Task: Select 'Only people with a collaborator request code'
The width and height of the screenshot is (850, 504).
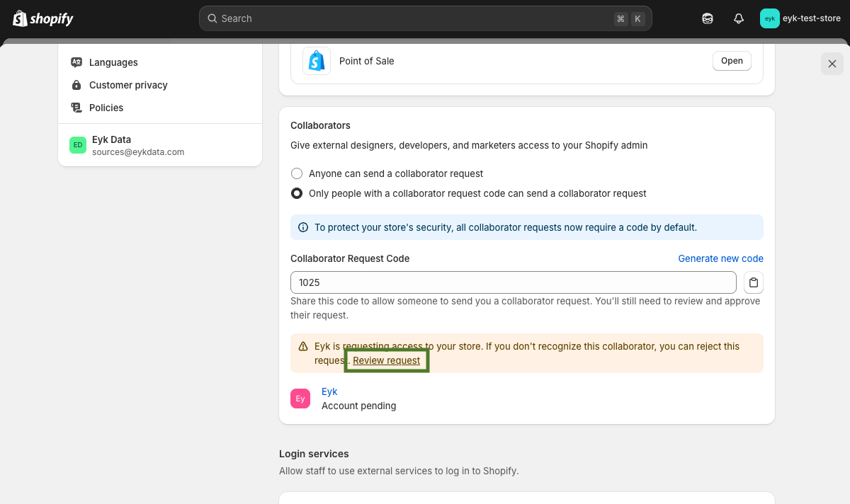Action: [297, 193]
